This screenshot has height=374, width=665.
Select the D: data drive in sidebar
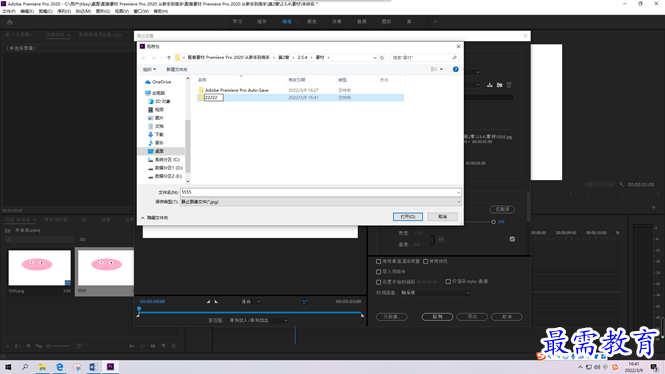pyautogui.click(x=165, y=168)
